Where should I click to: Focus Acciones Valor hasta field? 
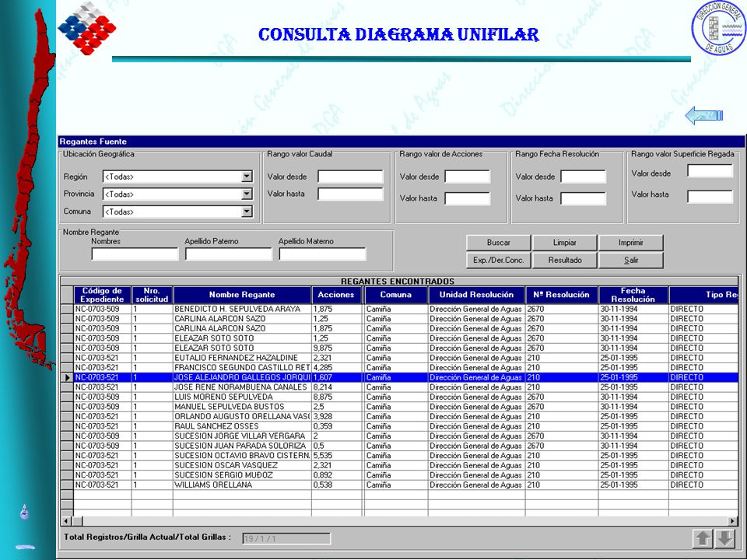click(x=468, y=198)
